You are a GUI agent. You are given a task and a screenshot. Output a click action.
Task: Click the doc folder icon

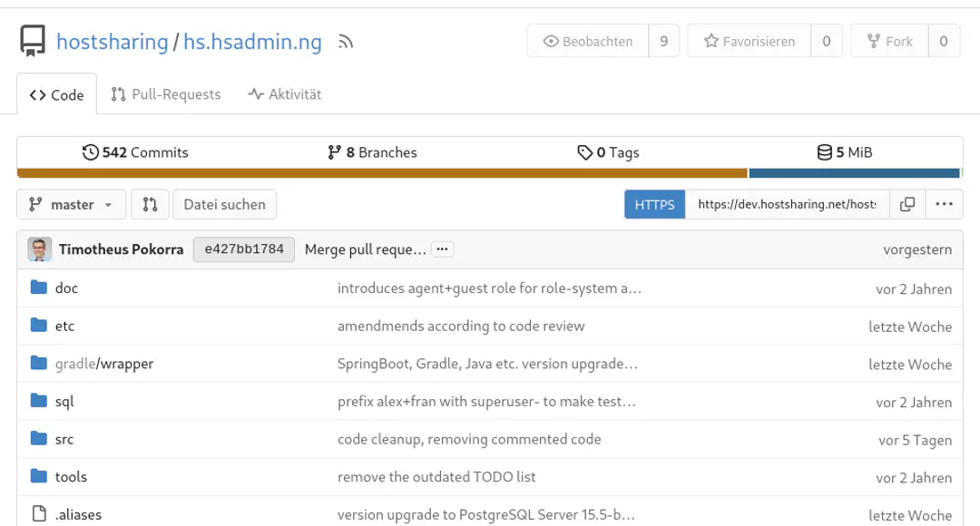click(x=39, y=287)
